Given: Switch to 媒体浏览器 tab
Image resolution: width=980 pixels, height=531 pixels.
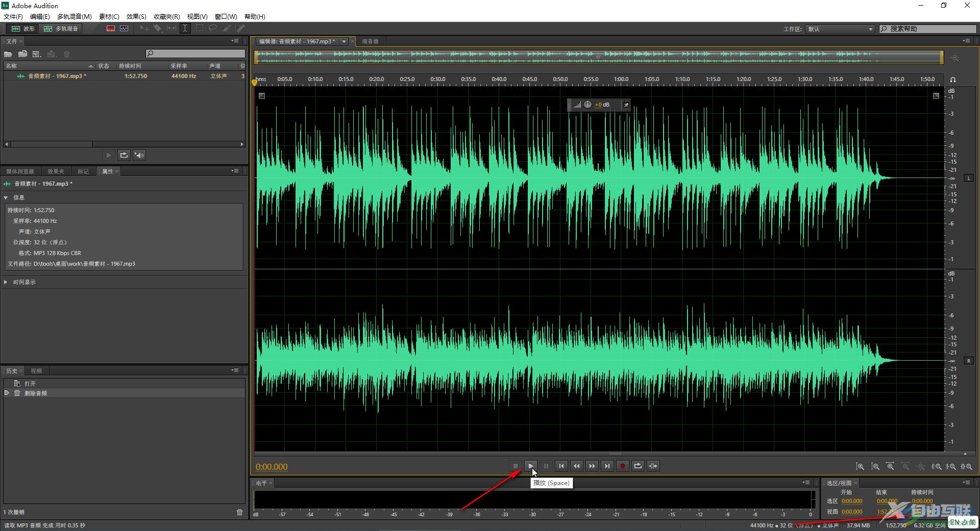Looking at the screenshot, I should [x=20, y=171].
